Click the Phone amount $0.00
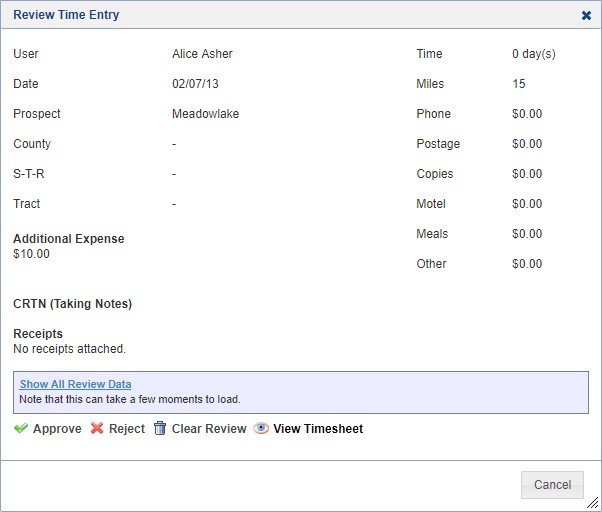Viewport: 602px width, 512px height. (x=527, y=114)
